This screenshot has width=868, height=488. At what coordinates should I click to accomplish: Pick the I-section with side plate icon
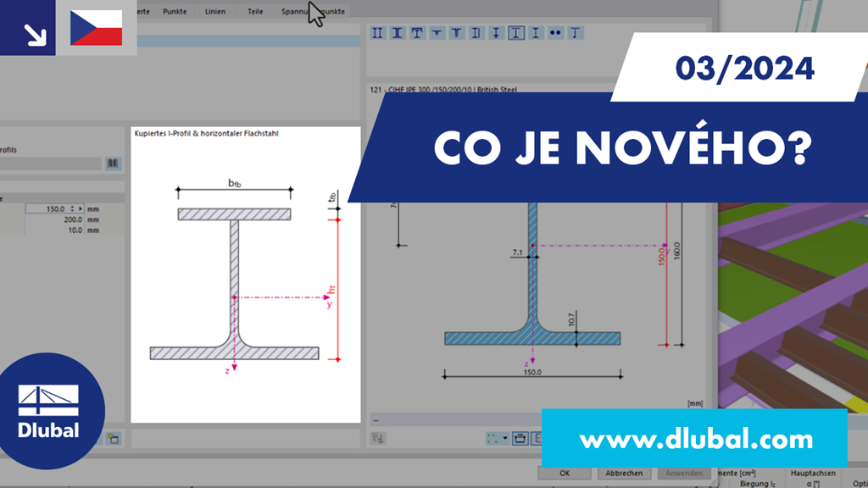[x=476, y=33]
